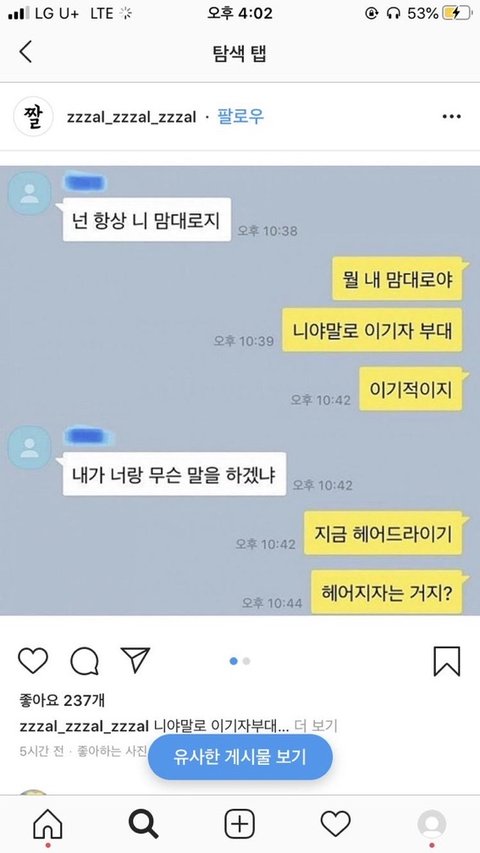
Task: Open zzzal_zzzal_zzzal username in header
Action: pos(131,117)
